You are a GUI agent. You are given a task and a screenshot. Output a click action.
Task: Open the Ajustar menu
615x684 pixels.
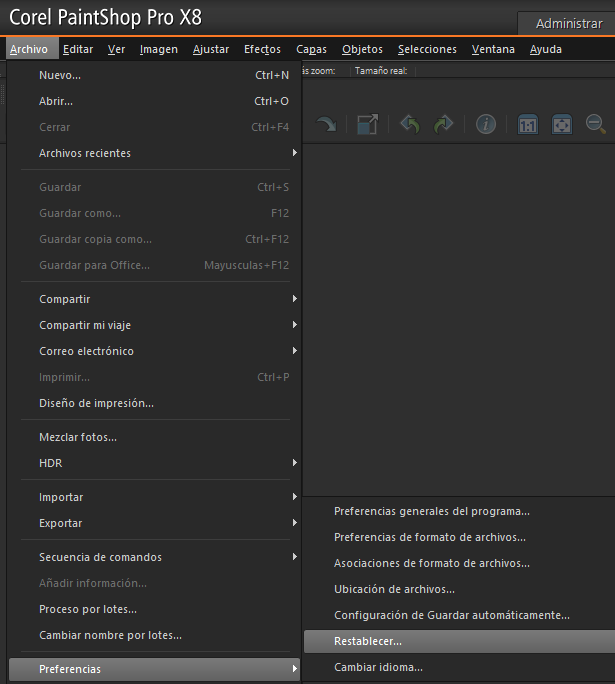point(211,49)
